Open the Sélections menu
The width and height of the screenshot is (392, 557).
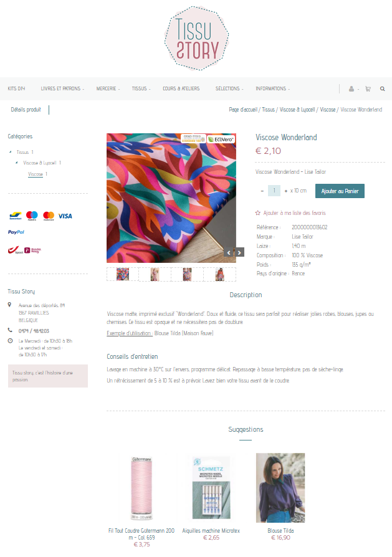tap(229, 89)
